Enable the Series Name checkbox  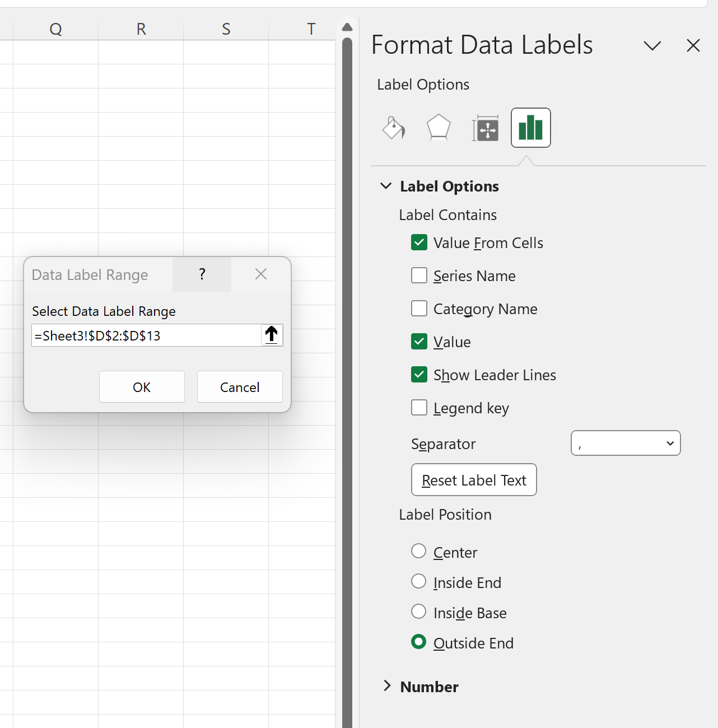tap(419, 275)
